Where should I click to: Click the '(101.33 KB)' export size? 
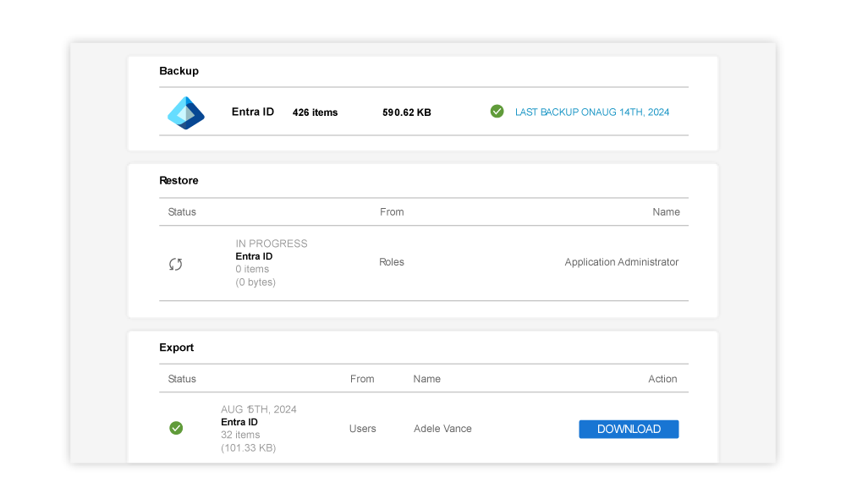coord(248,448)
